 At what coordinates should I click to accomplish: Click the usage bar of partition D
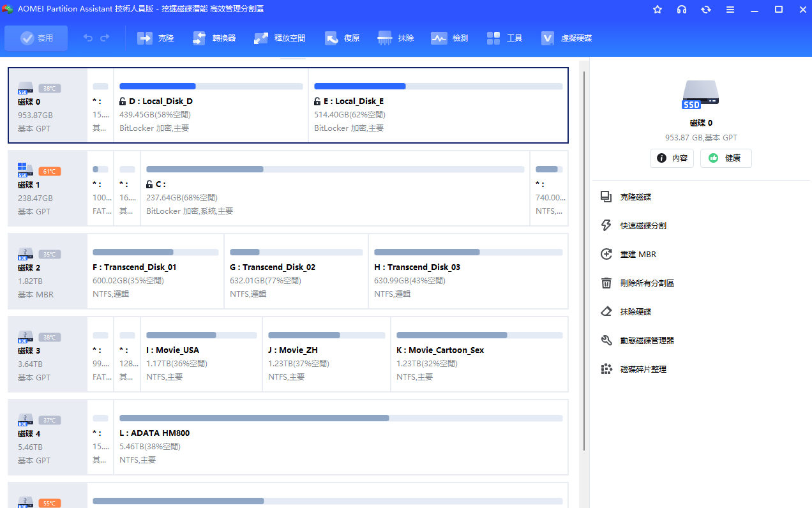pyautogui.click(x=211, y=86)
